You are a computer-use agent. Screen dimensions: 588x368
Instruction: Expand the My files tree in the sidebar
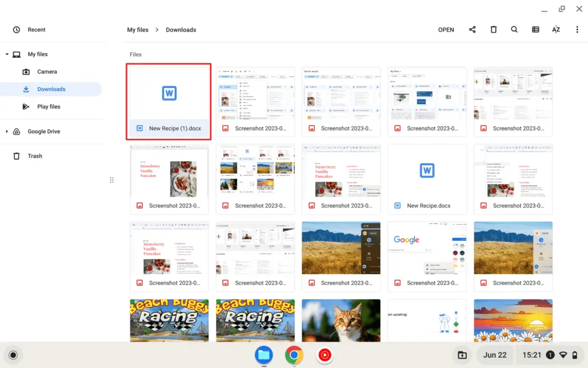click(x=6, y=53)
